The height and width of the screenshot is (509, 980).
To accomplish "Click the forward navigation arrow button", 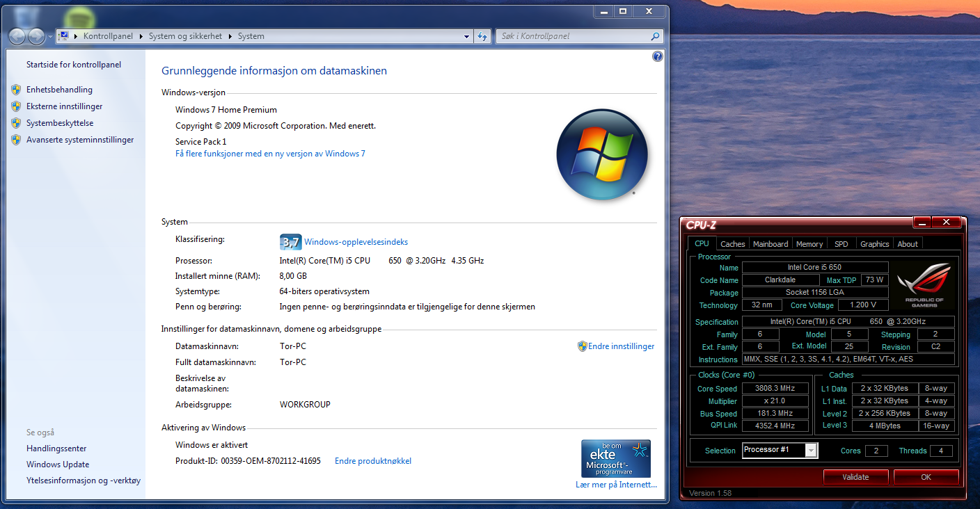I will [x=36, y=36].
